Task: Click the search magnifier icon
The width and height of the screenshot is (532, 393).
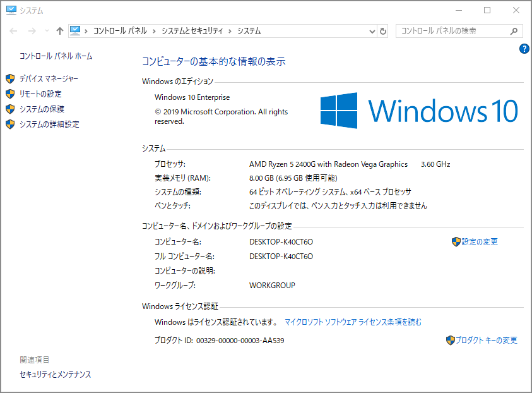Action: (514, 30)
